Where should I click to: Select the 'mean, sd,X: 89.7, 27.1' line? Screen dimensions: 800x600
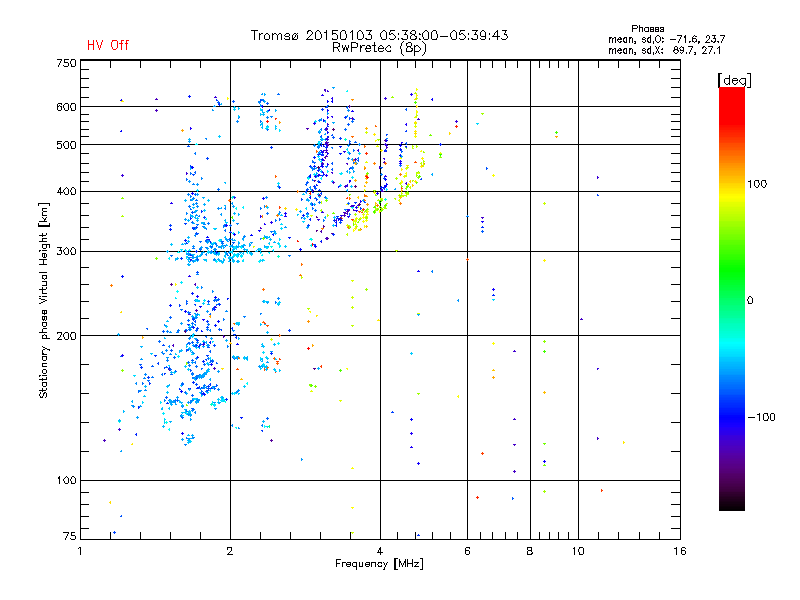point(664,51)
